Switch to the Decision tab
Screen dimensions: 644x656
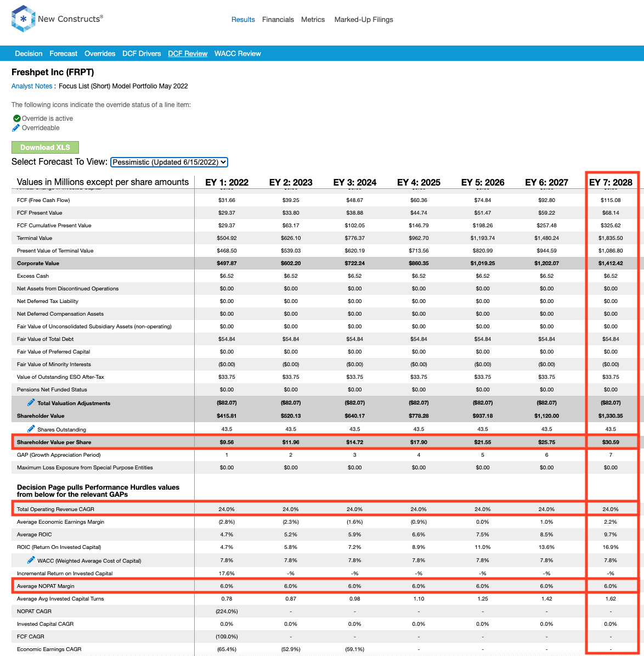click(x=29, y=54)
